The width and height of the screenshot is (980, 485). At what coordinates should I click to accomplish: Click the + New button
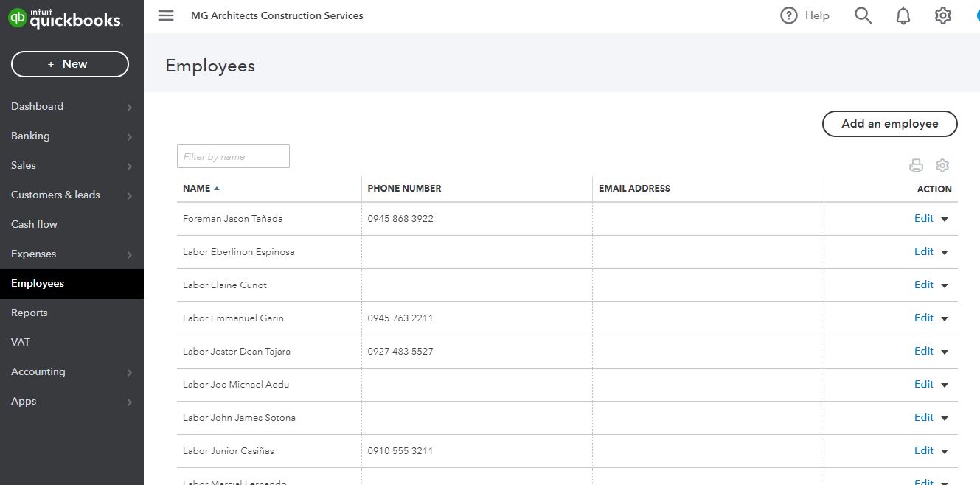70,64
